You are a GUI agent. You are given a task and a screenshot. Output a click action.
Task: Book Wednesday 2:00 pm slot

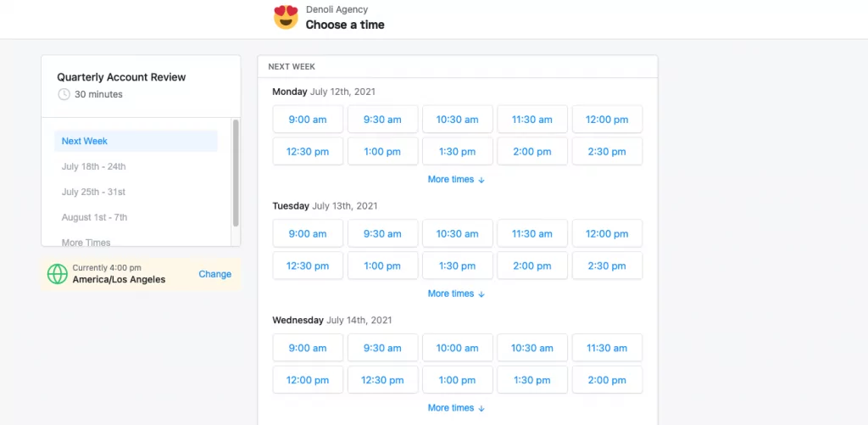coord(607,380)
